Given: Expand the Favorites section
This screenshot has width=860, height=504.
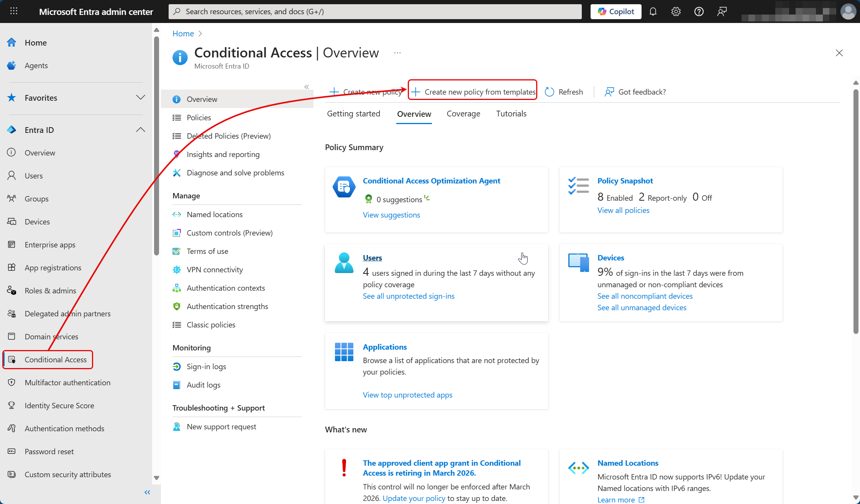Looking at the screenshot, I should coord(140,98).
